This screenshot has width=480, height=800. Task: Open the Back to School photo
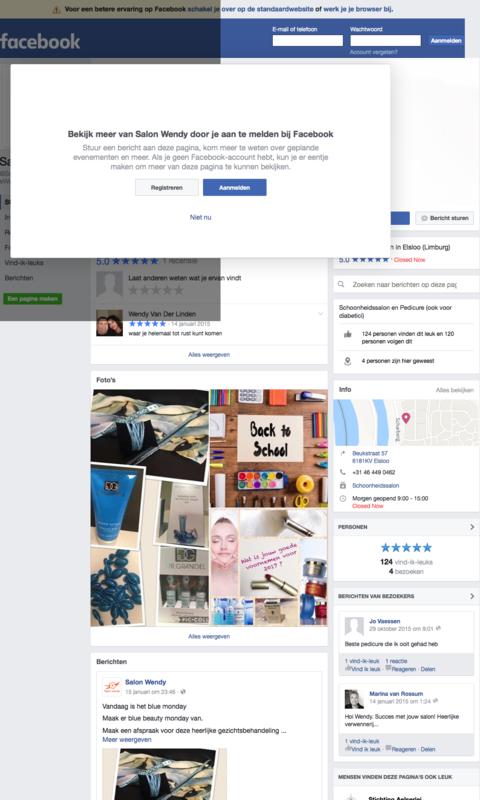[269, 448]
